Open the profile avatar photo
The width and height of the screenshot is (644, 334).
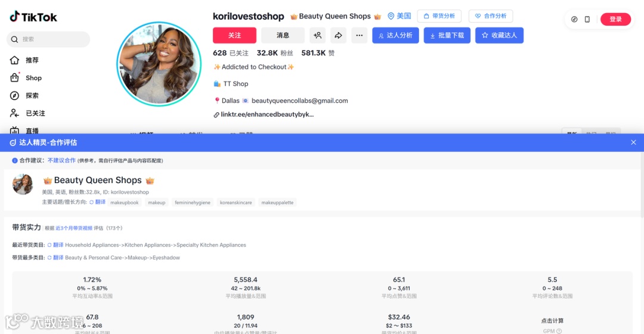159,64
